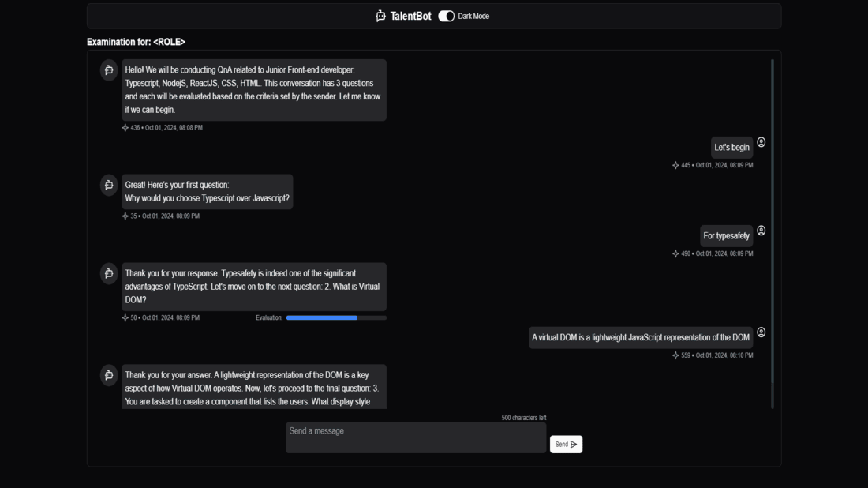Click the chat panel vertical scrollbar
This screenshot has width=868, height=488.
[x=773, y=234]
